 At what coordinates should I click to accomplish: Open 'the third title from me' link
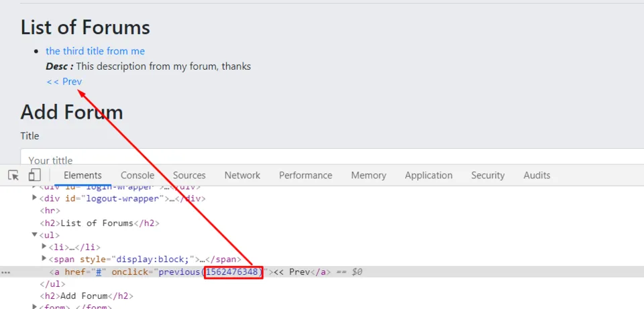95,51
